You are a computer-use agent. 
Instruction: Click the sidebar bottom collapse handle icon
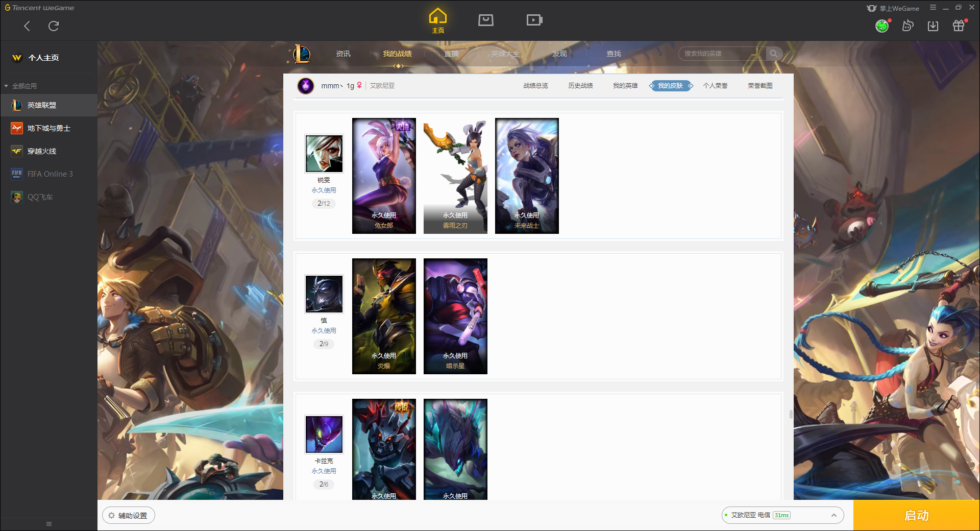pos(49,524)
